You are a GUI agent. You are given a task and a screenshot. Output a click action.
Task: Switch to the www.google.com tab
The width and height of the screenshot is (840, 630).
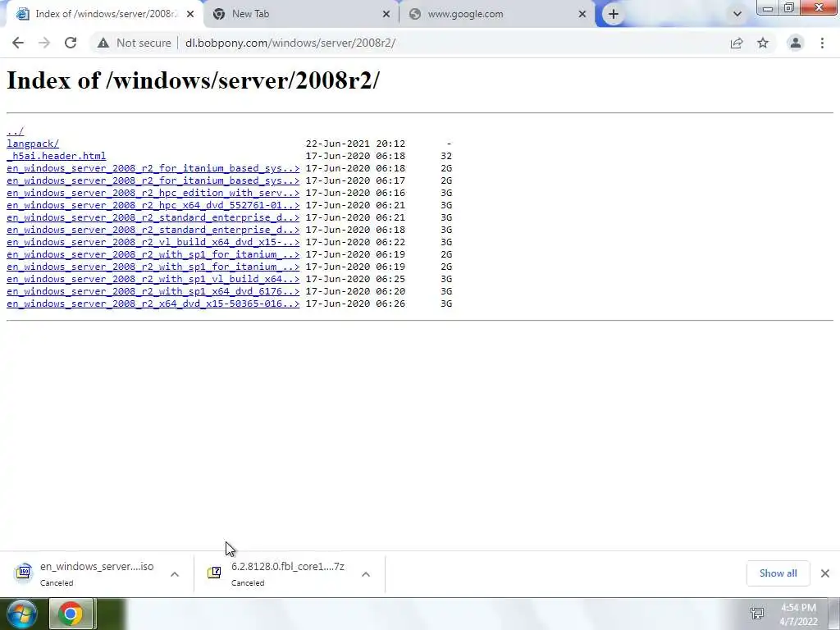pyautogui.click(x=497, y=14)
